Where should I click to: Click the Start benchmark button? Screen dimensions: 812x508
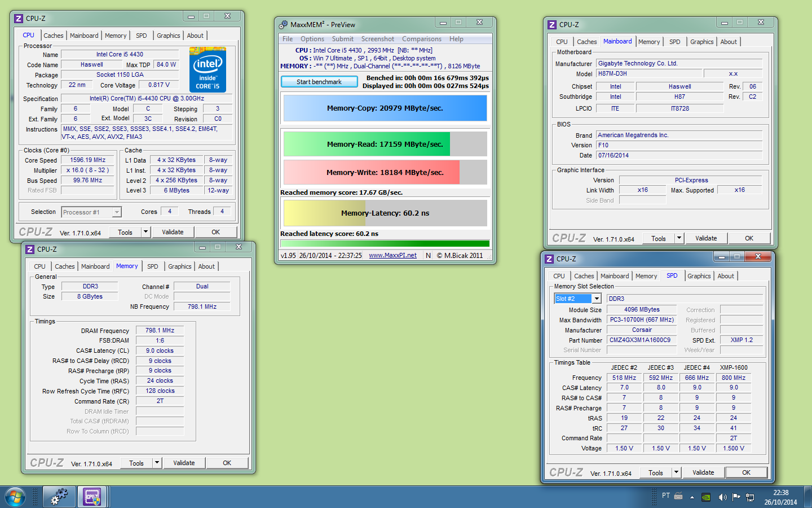(x=319, y=82)
